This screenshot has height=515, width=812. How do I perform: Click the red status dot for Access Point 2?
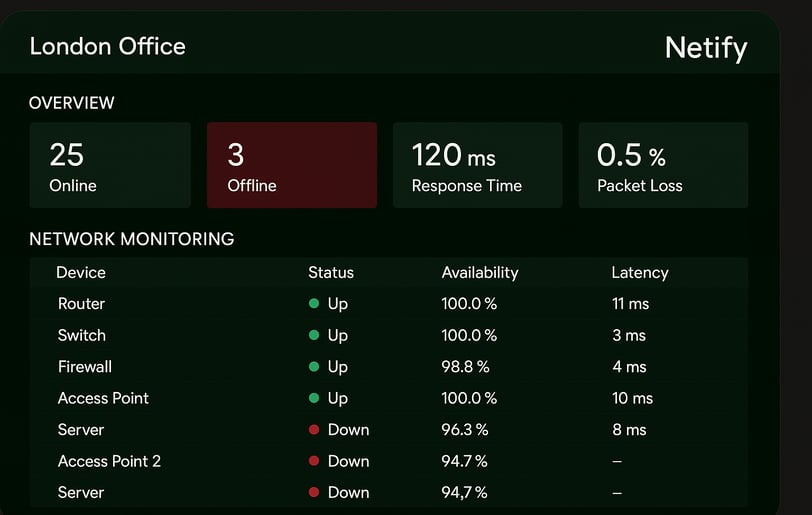tap(314, 461)
